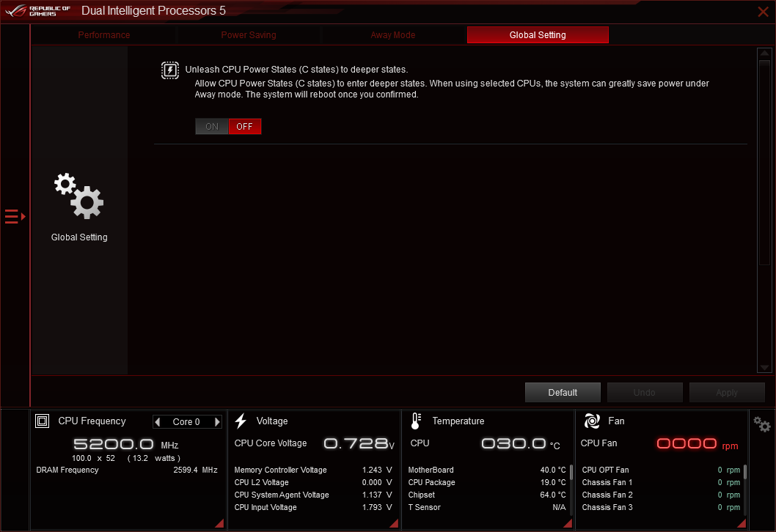The image size is (776, 532).
Task: Click the Global Setting gears icon
Action: (78, 196)
